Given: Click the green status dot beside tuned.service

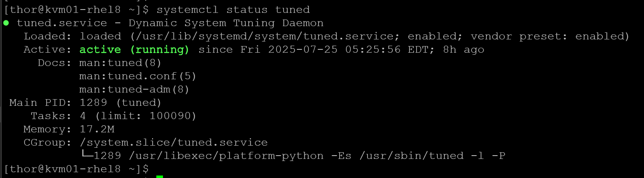Looking at the screenshot, I should [x=6, y=23].
